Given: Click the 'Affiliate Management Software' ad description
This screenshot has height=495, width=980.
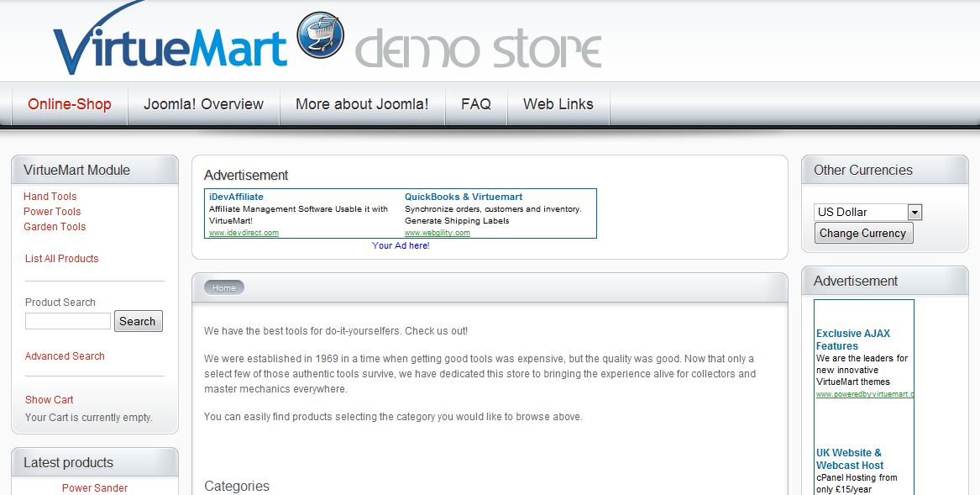Looking at the screenshot, I should pos(298,214).
